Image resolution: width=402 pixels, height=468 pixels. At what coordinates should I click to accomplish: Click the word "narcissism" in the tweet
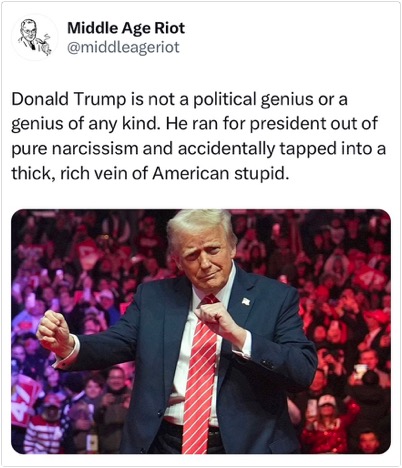pos(95,149)
